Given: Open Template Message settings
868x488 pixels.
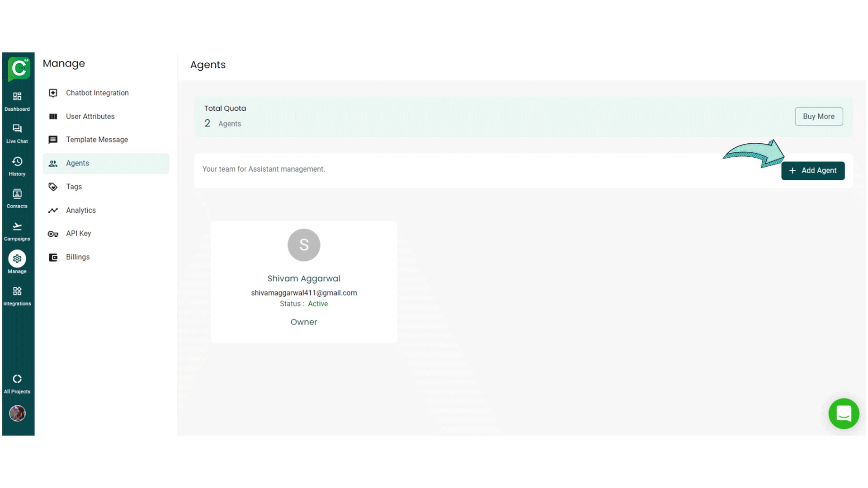Looking at the screenshot, I should coord(97,140).
